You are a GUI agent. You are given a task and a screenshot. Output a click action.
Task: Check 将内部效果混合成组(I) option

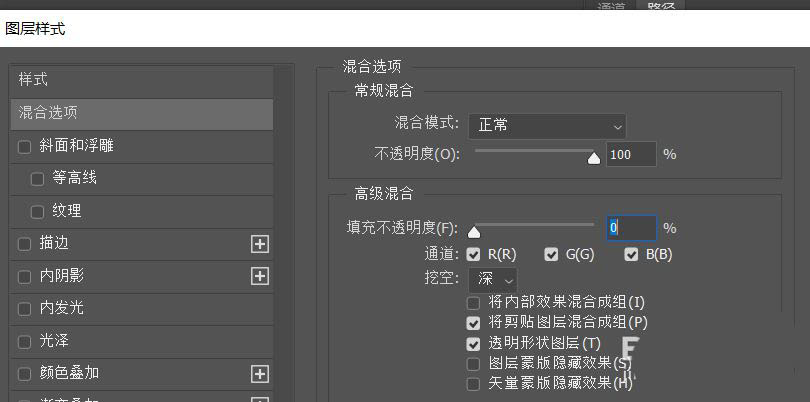coord(473,302)
